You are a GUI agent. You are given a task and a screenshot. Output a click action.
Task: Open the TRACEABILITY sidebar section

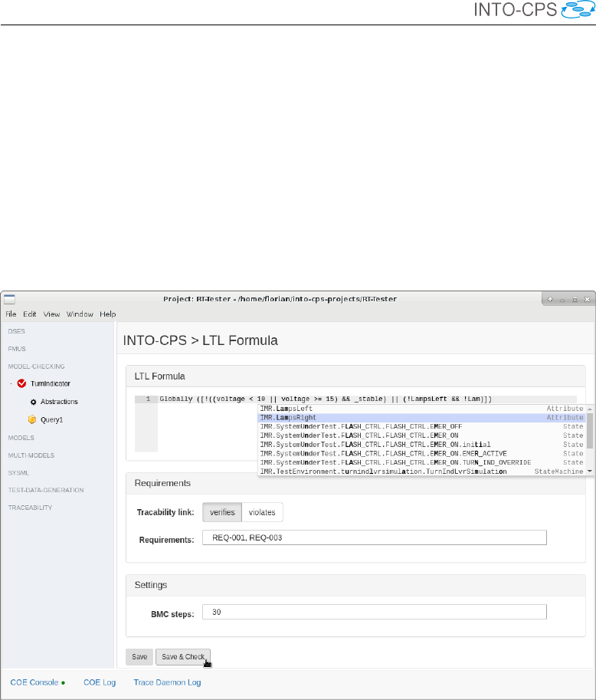(x=30, y=508)
